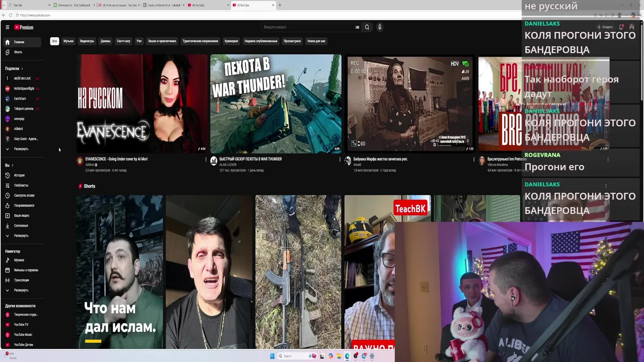The height and width of the screenshot is (362, 644).
Task: Select the Джемы filter chip
Action: (105, 41)
